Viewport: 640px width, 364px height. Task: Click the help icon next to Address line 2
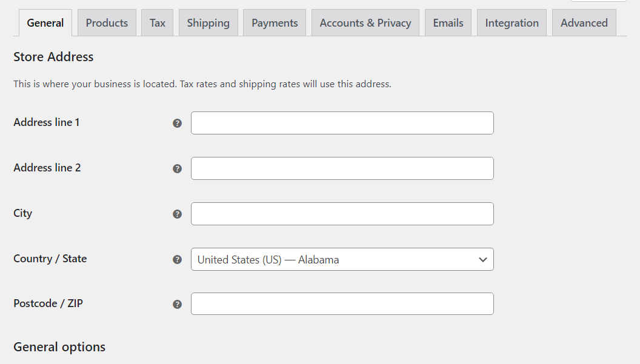[x=177, y=168]
